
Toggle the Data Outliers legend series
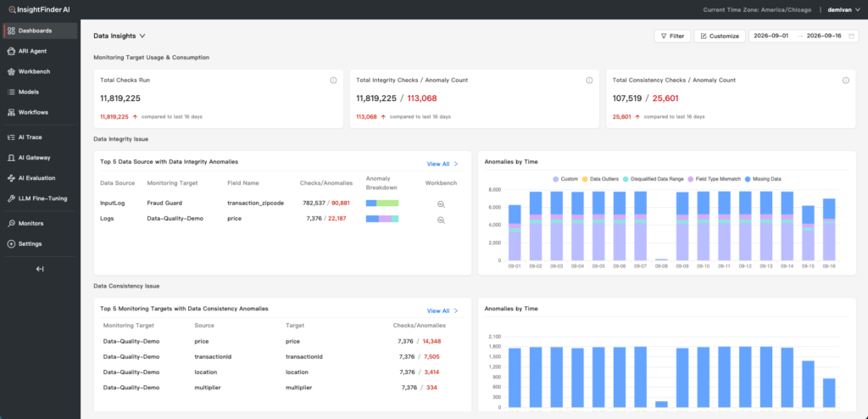click(601, 179)
